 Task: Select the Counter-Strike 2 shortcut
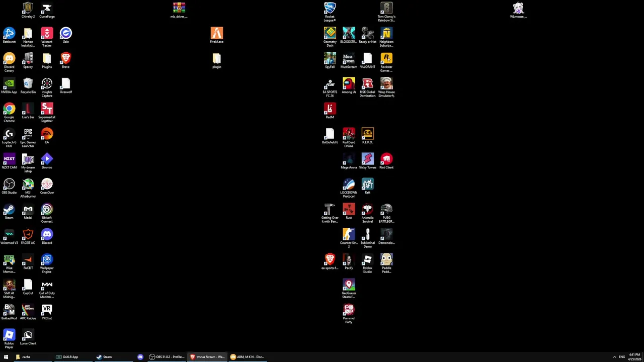pos(349,238)
